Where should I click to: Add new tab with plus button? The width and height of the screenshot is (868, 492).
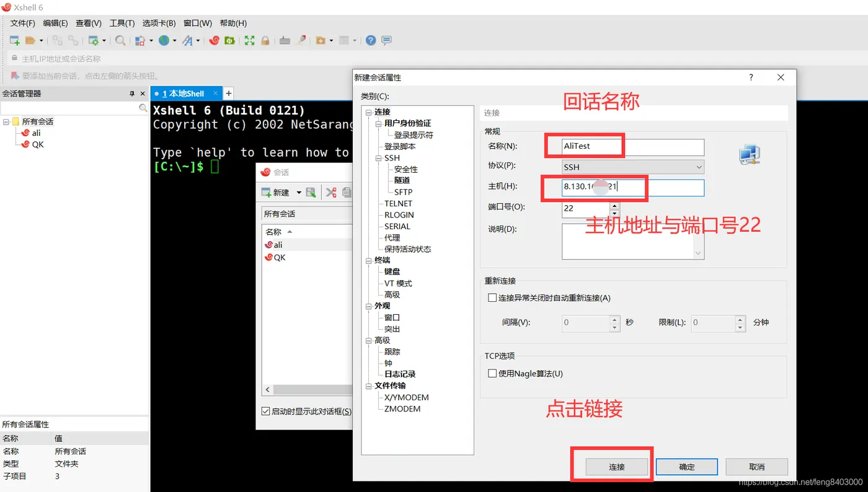click(229, 94)
